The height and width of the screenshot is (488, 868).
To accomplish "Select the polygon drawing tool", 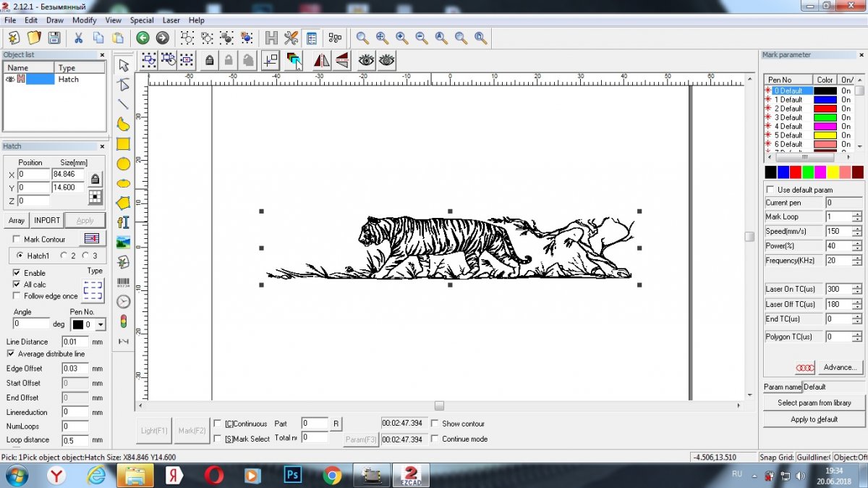I will (124, 203).
